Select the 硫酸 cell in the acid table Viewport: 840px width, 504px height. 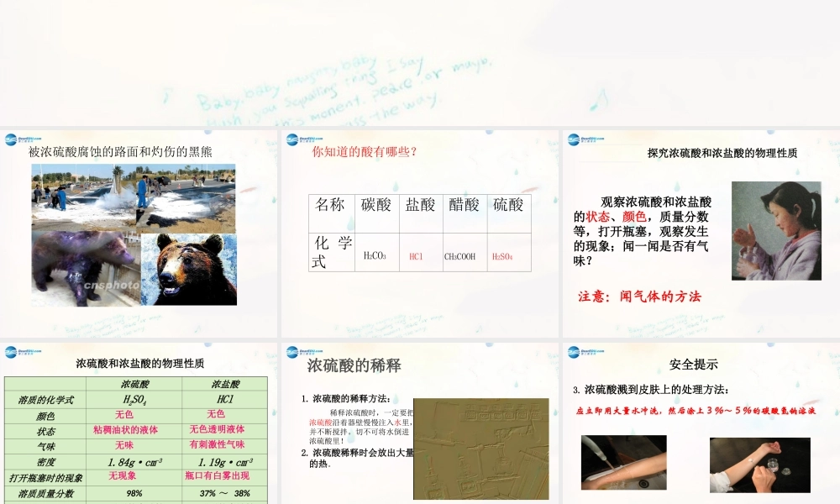tap(508, 204)
